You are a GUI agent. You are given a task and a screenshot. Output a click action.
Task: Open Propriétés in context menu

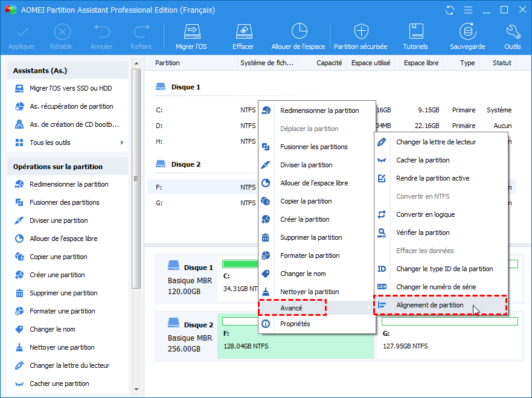pyautogui.click(x=317, y=324)
